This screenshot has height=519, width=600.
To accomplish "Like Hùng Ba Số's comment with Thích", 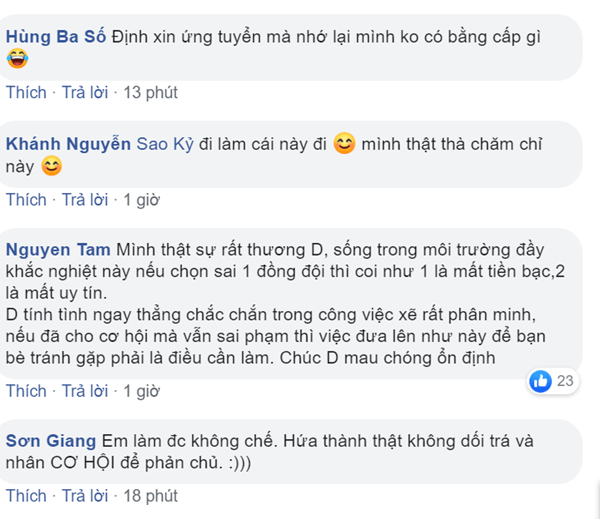I will click(26, 93).
